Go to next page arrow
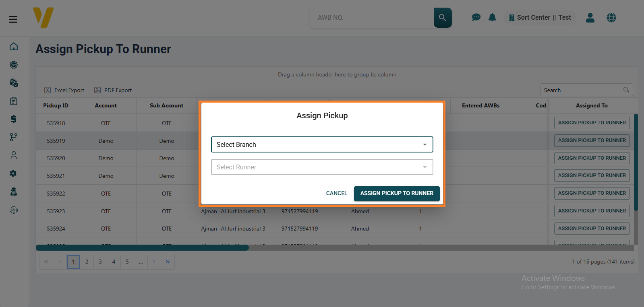Screen dimensions: 644x307 [154, 262]
